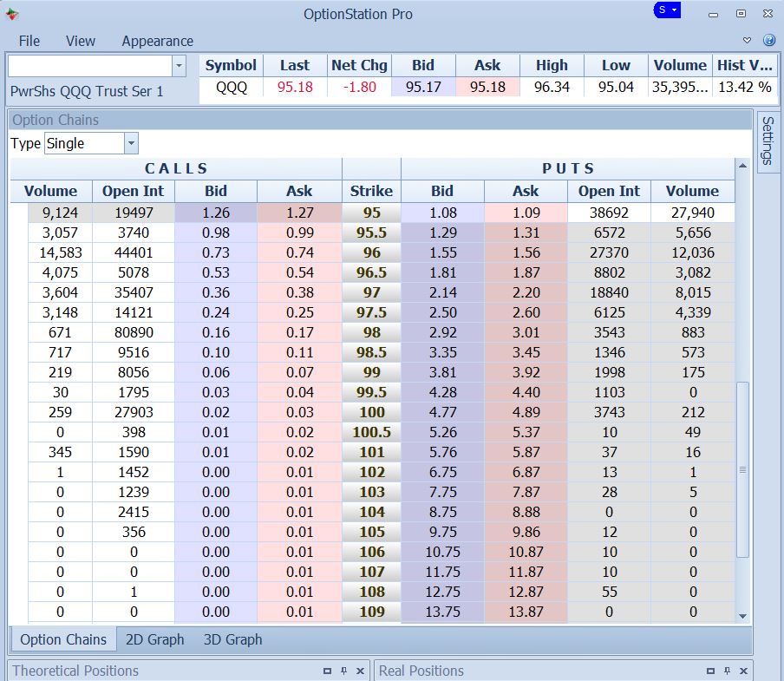This screenshot has height=681, width=784.
Task: Close the Real Positions panel
Action: (x=743, y=671)
